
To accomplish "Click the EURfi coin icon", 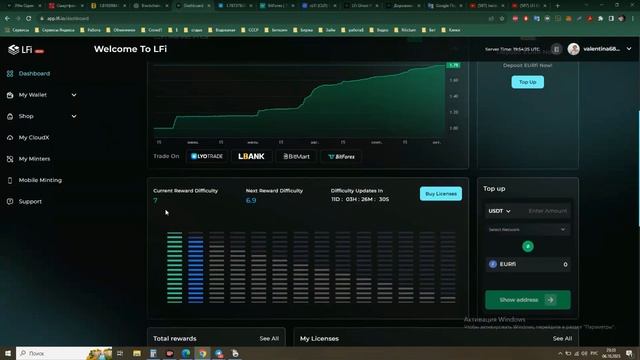I will (493, 264).
